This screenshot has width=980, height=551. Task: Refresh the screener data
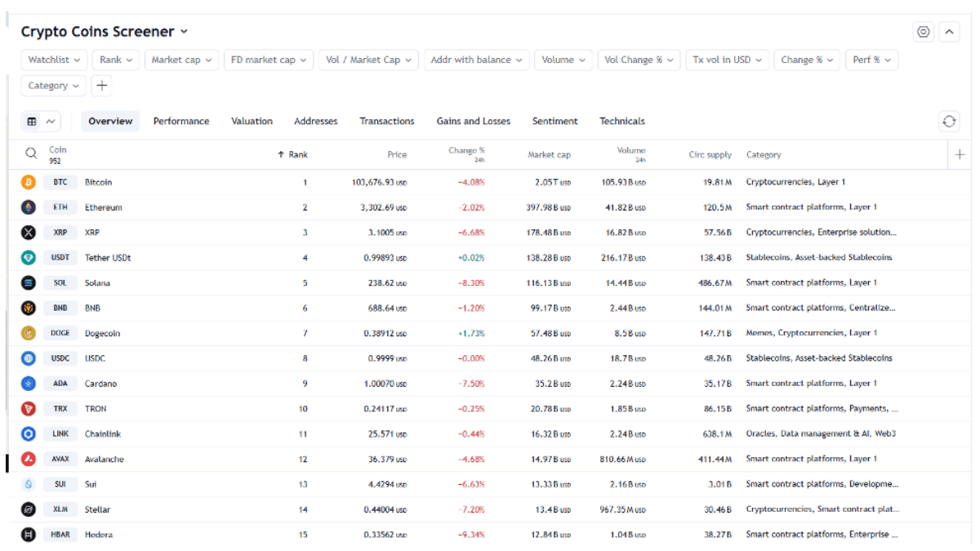pos(949,121)
